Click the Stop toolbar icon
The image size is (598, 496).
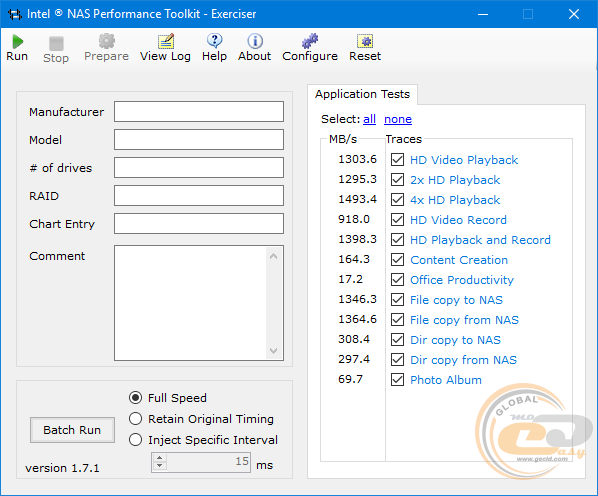[56, 43]
